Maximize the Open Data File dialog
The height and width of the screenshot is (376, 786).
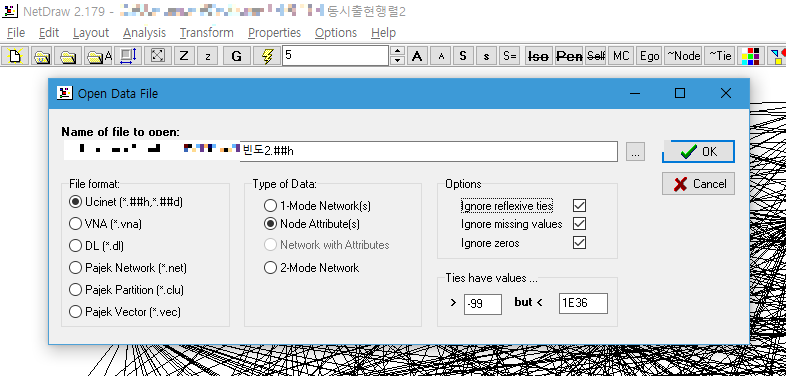680,93
